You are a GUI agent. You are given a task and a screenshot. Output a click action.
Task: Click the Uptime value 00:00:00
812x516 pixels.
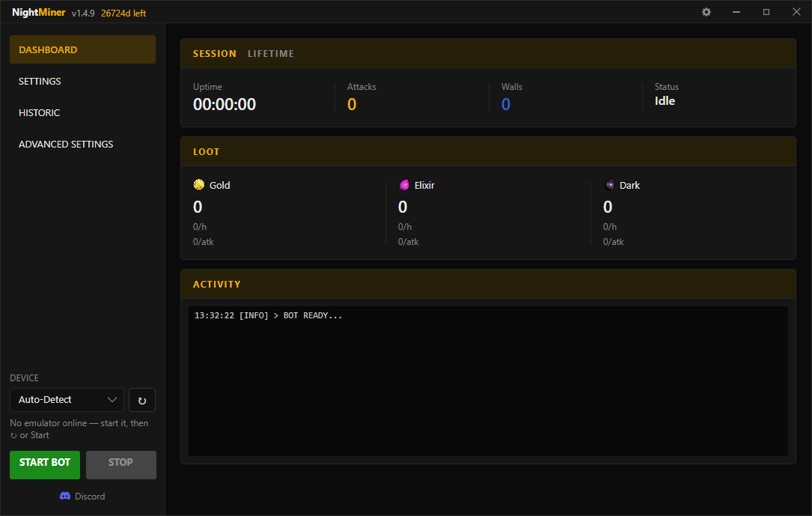(x=225, y=105)
